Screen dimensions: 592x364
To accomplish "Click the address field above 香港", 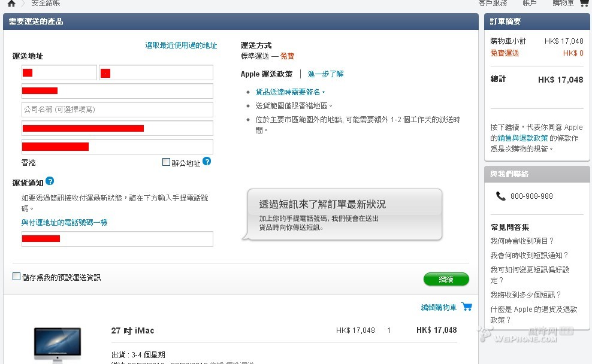I will tap(117, 147).
